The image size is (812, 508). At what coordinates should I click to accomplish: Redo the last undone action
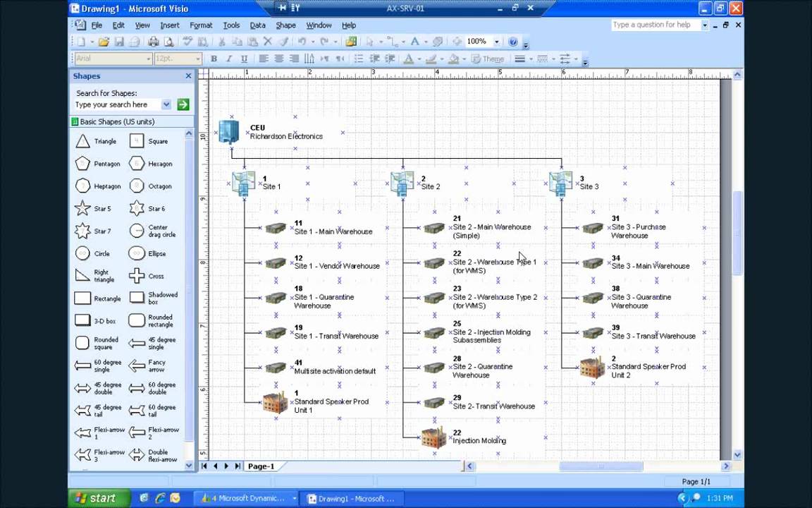tap(325, 42)
